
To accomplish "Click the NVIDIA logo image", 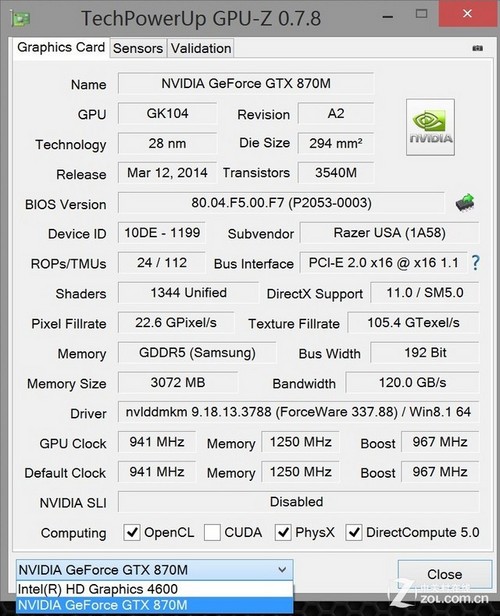I will click(x=430, y=127).
